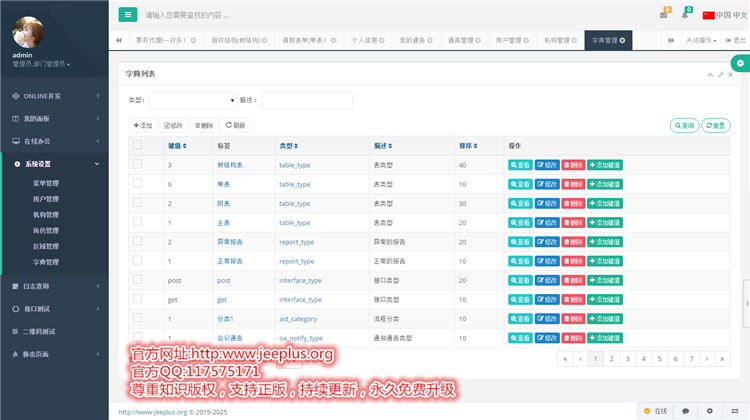Expand 我的面板 sidebar menu

coord(55,119)
